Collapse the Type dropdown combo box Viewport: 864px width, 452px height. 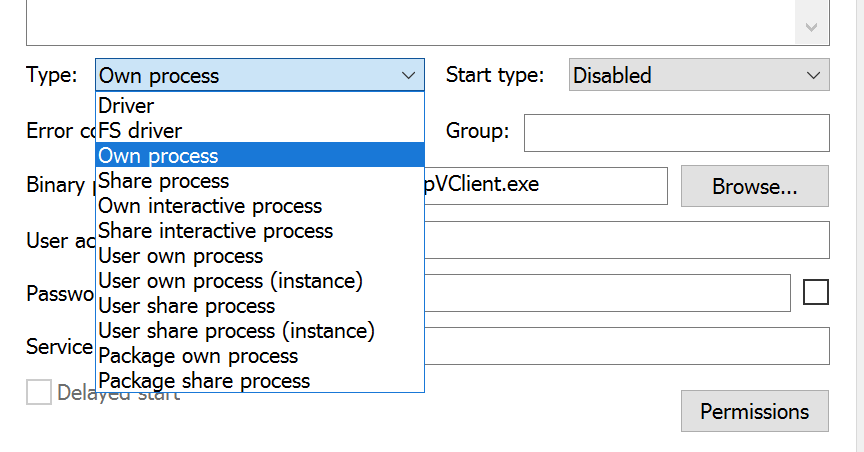click(407, 75)
